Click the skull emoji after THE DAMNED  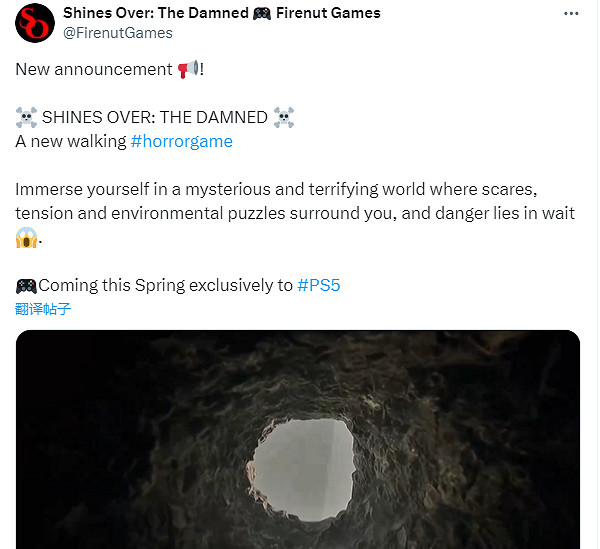pos(284,118)
